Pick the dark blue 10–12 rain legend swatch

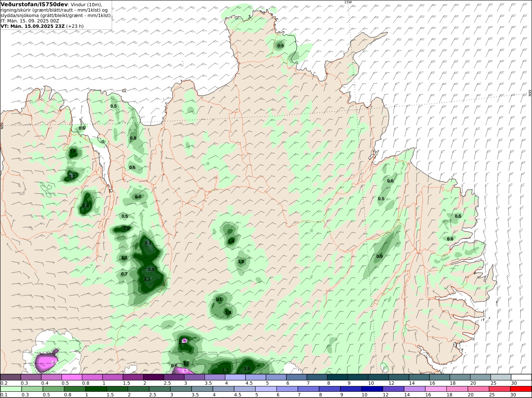click(x=372, y=389)
